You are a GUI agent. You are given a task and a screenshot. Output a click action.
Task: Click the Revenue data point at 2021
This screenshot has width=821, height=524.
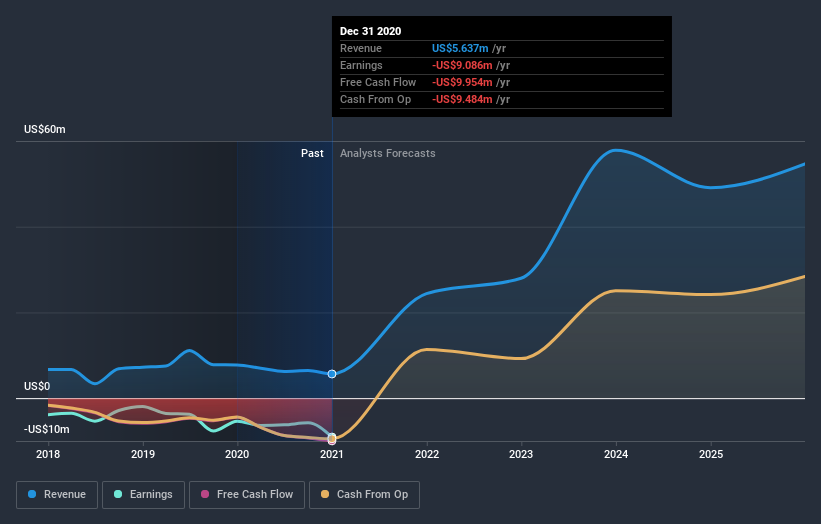click(x=332, y=374)
